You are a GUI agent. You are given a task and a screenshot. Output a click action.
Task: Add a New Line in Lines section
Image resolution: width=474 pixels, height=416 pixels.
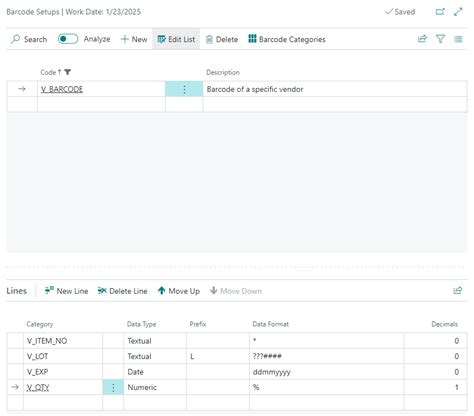[66, 291]
